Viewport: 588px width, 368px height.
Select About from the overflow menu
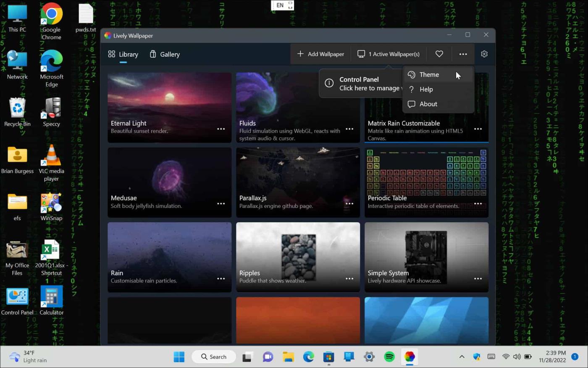pyautogui.click(x=438, y=104)
